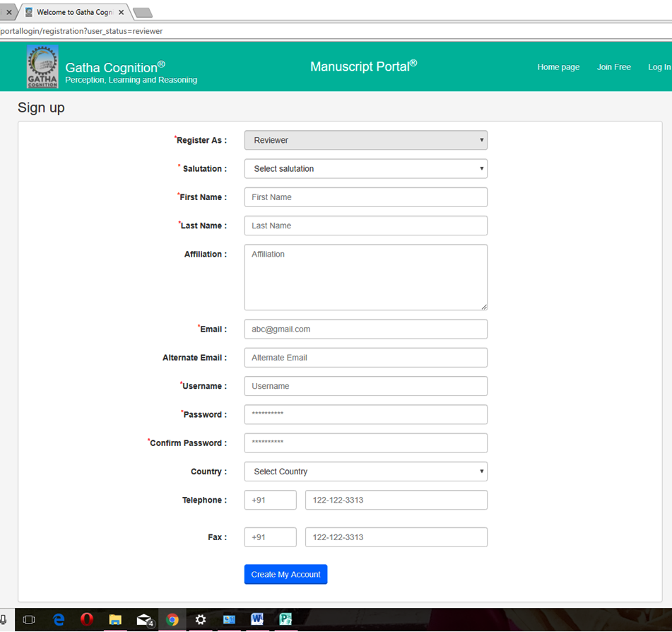Launch Opera browser from the taskbar

click(87, 620)
